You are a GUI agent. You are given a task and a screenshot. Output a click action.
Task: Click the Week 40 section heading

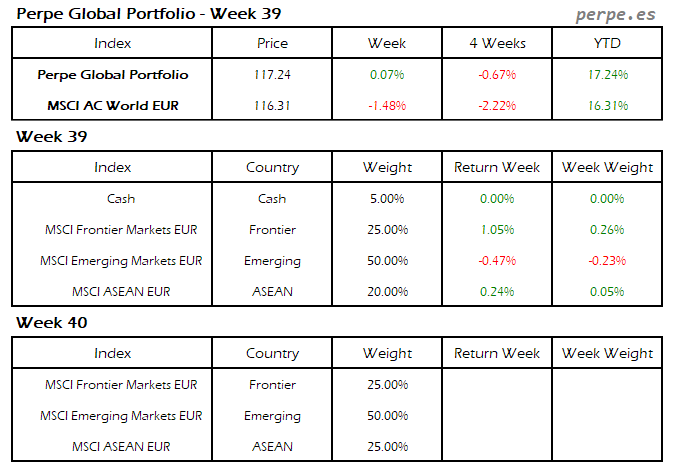pos(50,323)
